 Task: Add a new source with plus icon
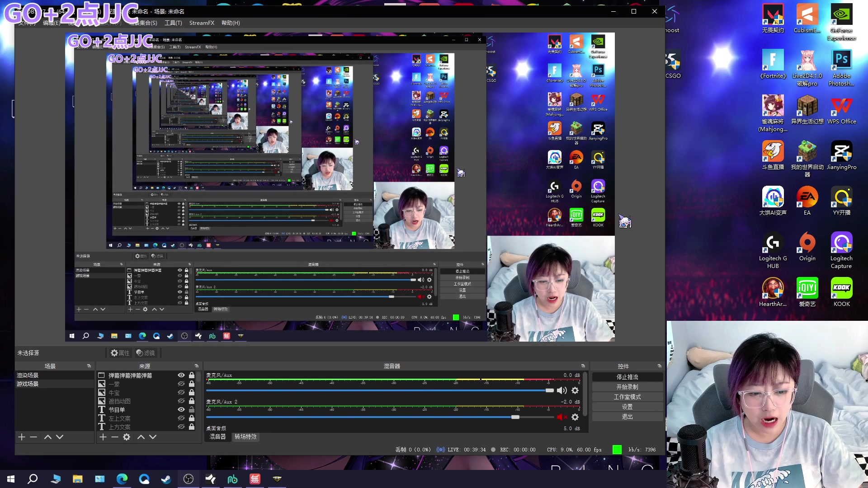point(103,437)
